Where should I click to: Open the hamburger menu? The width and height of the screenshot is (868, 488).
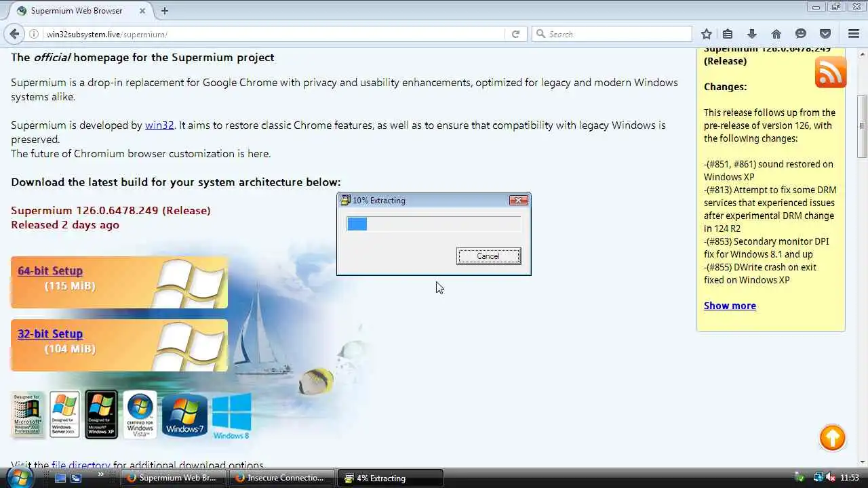(854, 34)
